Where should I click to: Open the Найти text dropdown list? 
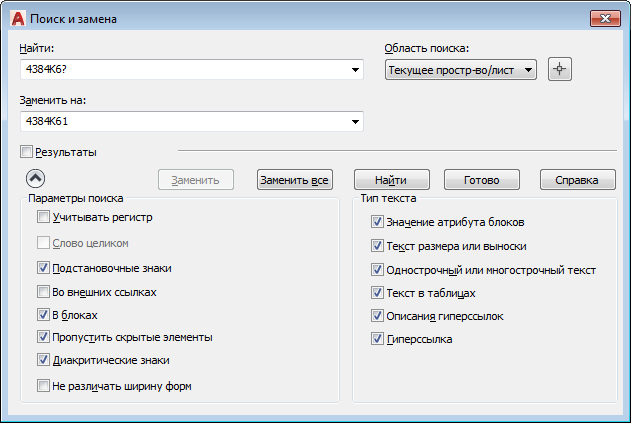[x=355, y=69]
